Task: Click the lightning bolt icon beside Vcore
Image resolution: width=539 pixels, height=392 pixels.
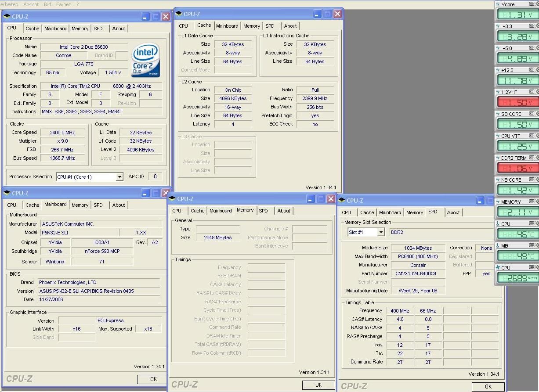Action: pos(498,4)
